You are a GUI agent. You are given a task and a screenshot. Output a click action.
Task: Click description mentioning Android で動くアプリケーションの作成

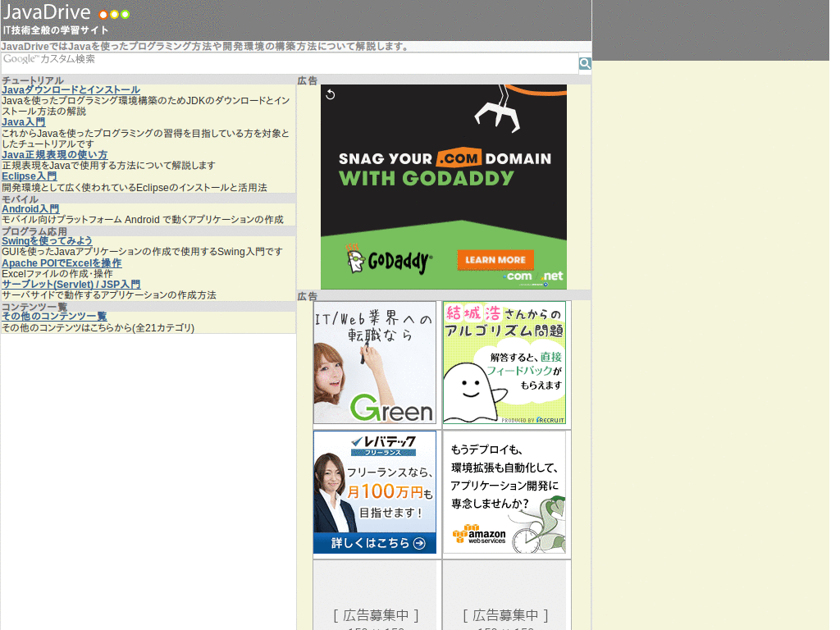click(143, 220)
